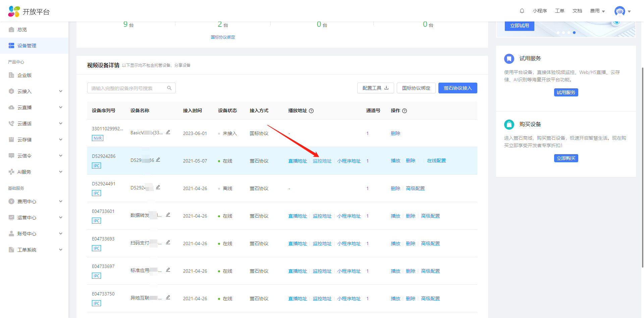Expand the 云通话 menu arrow
Screen dimensions: 644x318
click(61, 124)
